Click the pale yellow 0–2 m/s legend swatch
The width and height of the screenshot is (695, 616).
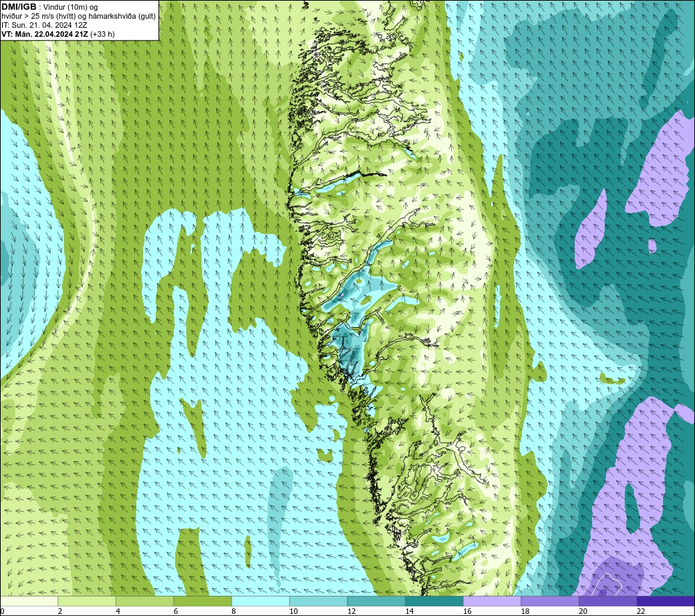point(29,601)
